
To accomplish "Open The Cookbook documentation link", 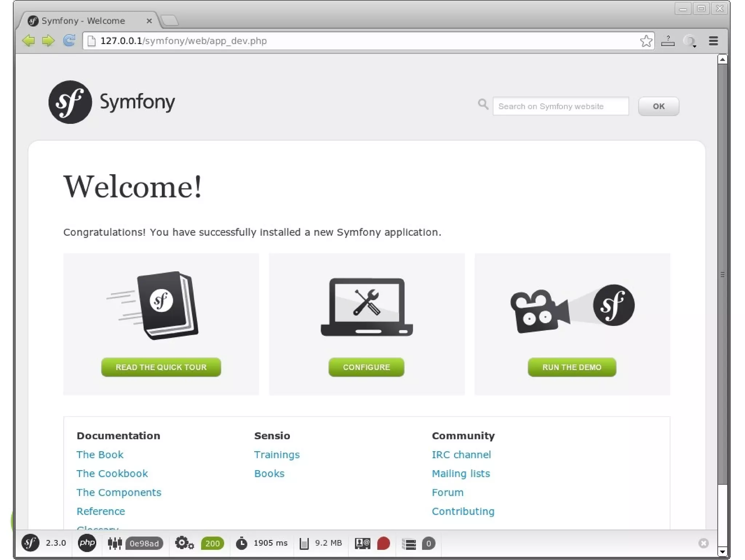I will pyautogui.click(x=112, y=473).
